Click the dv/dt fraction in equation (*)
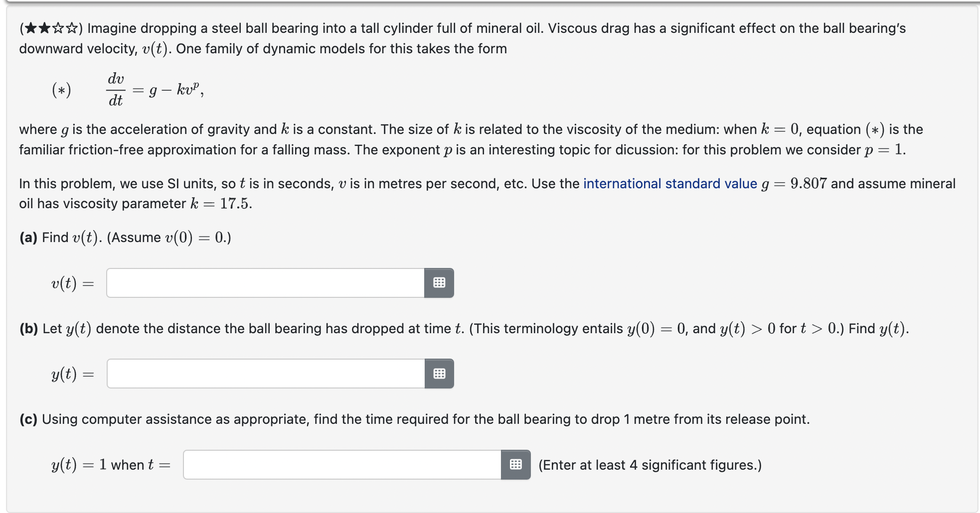The image size is (980, 513). 116,90
